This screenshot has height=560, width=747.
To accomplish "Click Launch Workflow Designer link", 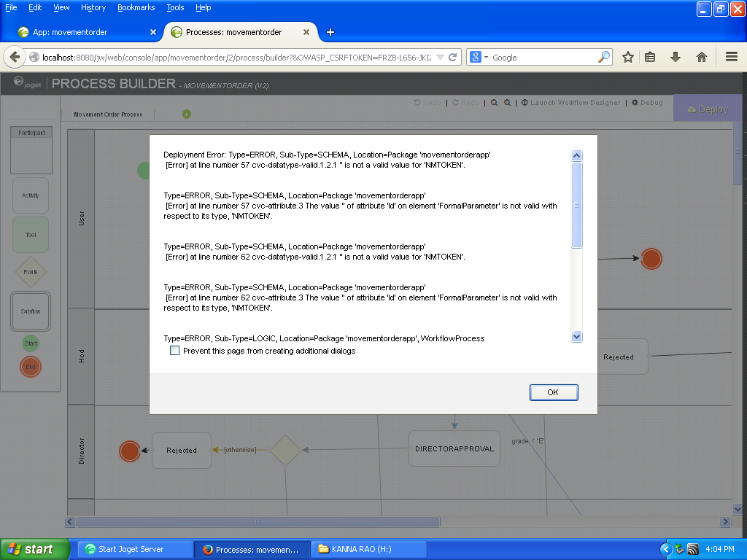I will (570, 102).
